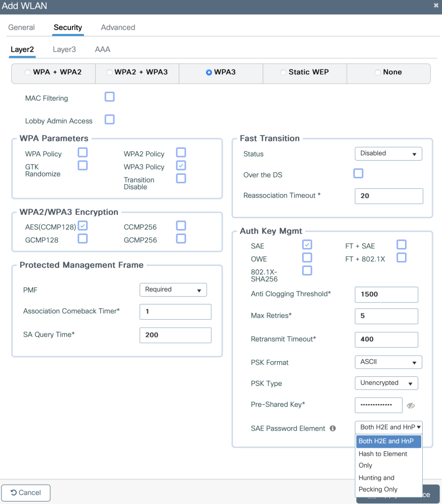442x504 pixels.
Task: Uncheck the SAE auth key checkbox
Action: pyautogui.click(x=307, y=245)
